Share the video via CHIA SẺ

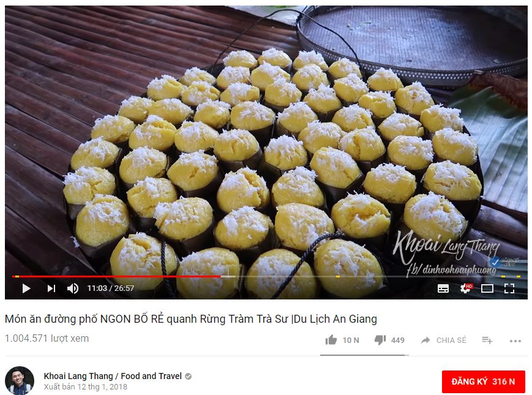444,340
